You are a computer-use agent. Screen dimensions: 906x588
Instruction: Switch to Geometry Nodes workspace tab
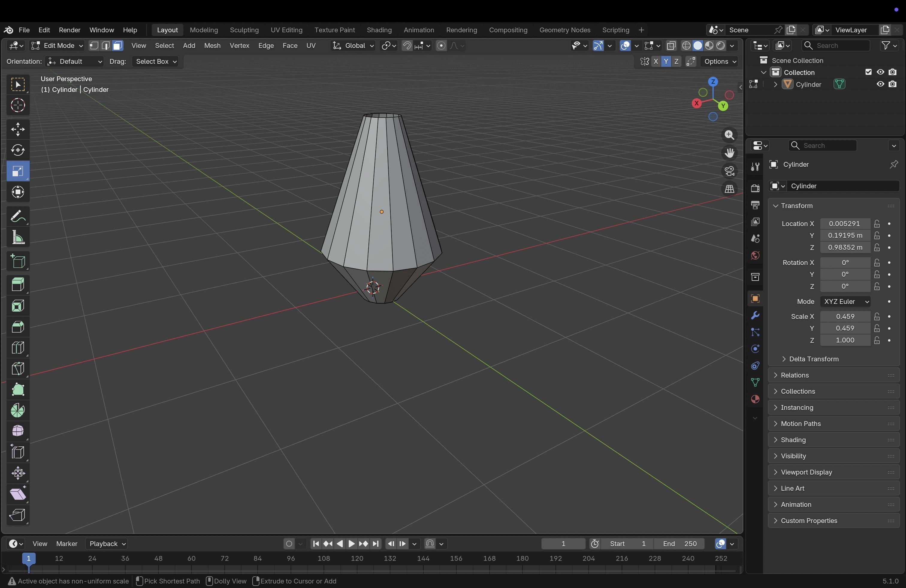[x=564, y=30]
